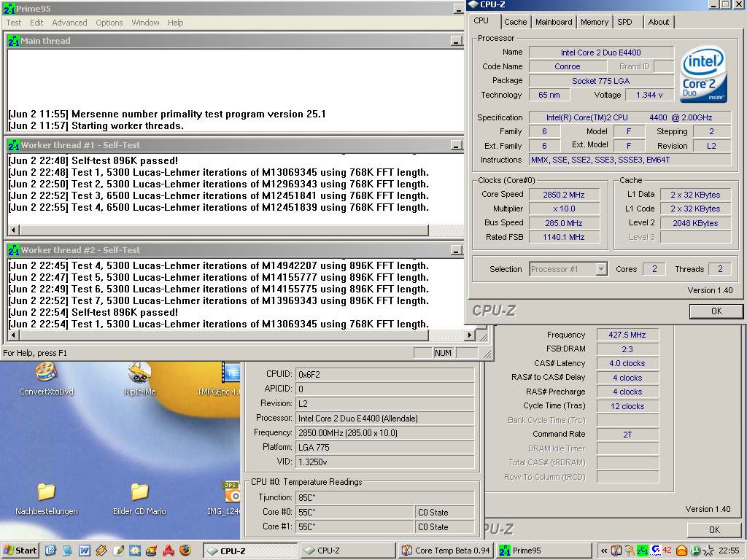The width and height of the screenshot is (747, 560).
Task: Click the Core Speed value 2850.2 MHz
Action: point(564,195)
